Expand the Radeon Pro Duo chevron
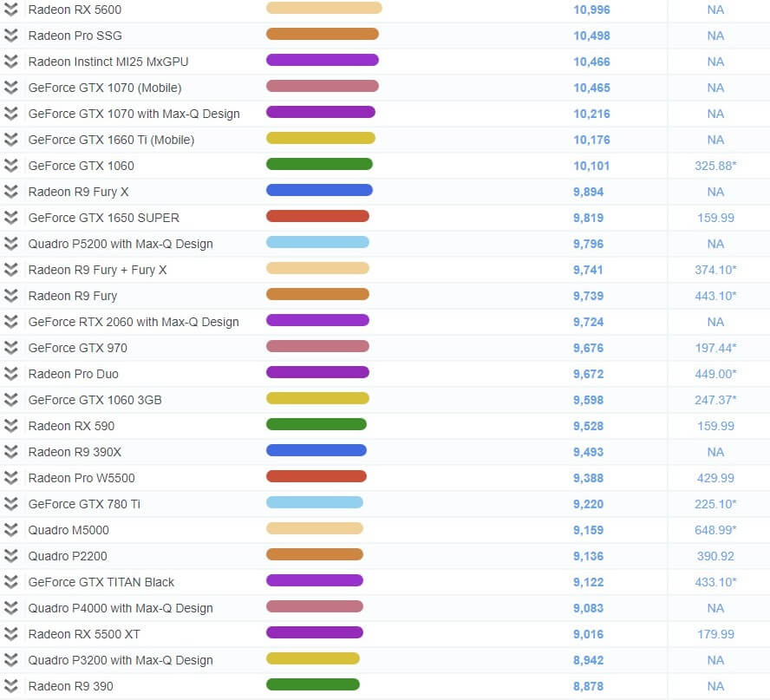Image resolution: width=770 pixels, height=700 pixels. pos(10,374)
